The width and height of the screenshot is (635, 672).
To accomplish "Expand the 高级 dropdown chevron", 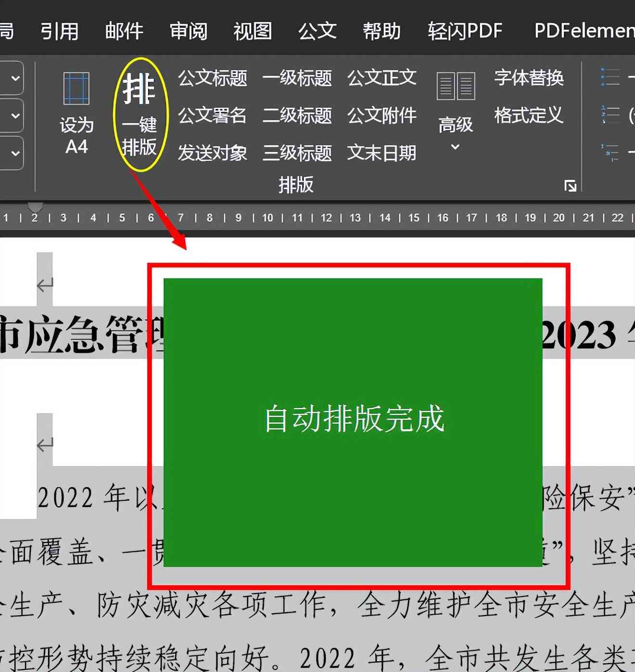I will click(455, 147).
